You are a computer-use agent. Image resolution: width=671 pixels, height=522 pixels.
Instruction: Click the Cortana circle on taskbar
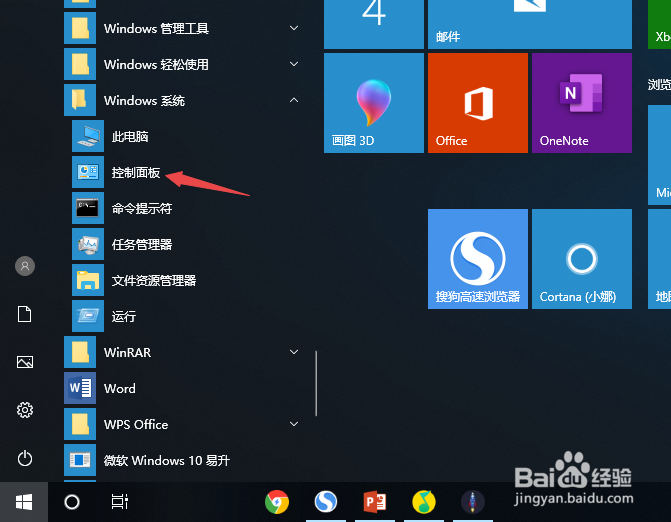72,502
